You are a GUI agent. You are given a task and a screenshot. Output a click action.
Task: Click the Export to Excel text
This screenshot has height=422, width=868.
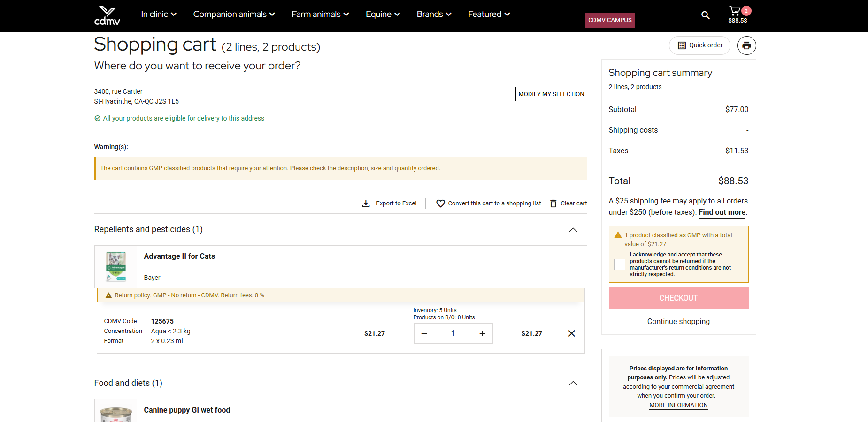[x=396, y=203]
